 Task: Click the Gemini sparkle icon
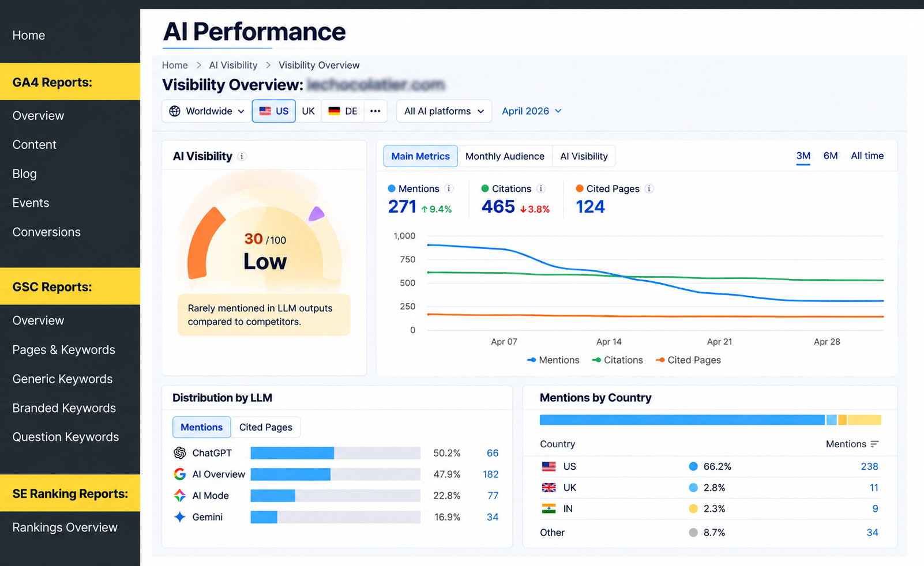(180, 517)
